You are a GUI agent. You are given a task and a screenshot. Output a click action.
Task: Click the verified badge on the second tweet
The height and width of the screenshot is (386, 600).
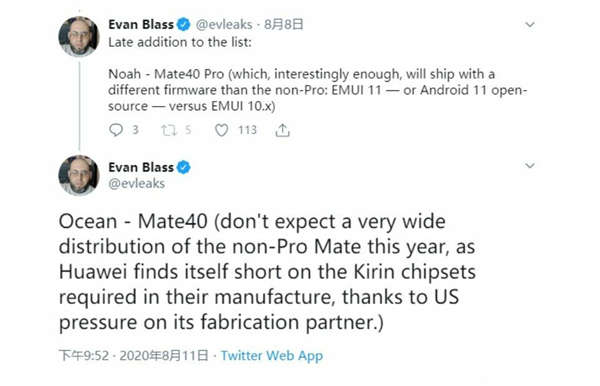pyautogui.click(x=183, y=168)
